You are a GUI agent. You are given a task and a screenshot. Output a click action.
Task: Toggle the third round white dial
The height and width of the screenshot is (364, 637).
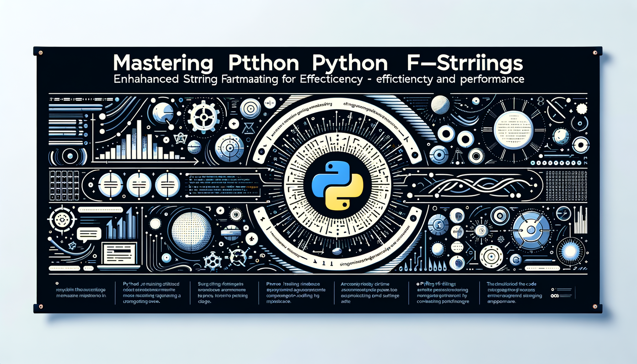(167, 185)
